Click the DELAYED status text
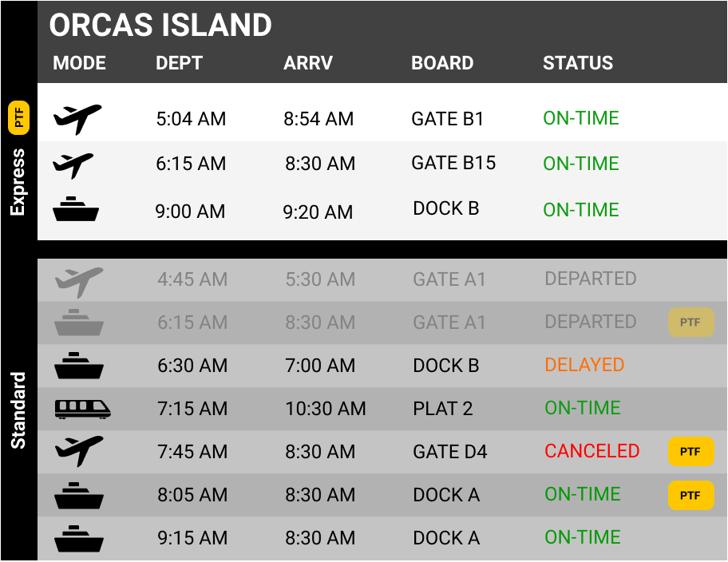This screenshot has height=562, width=728. pyautogui.click(x=584, y=365)
